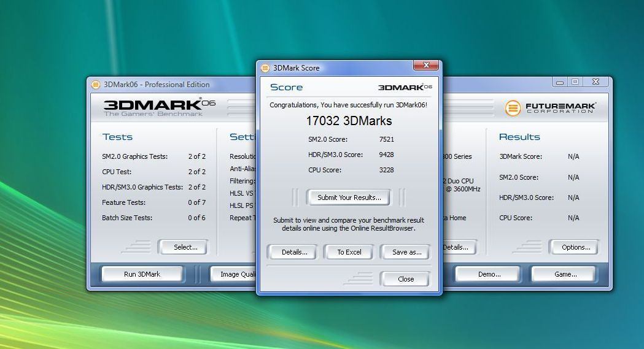Click Select... under the Tests section
644x349 pixels.
(185, 247)
